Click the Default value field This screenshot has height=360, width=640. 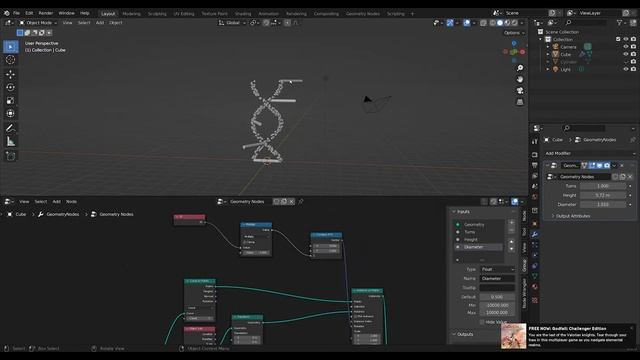tap(497, 297)
